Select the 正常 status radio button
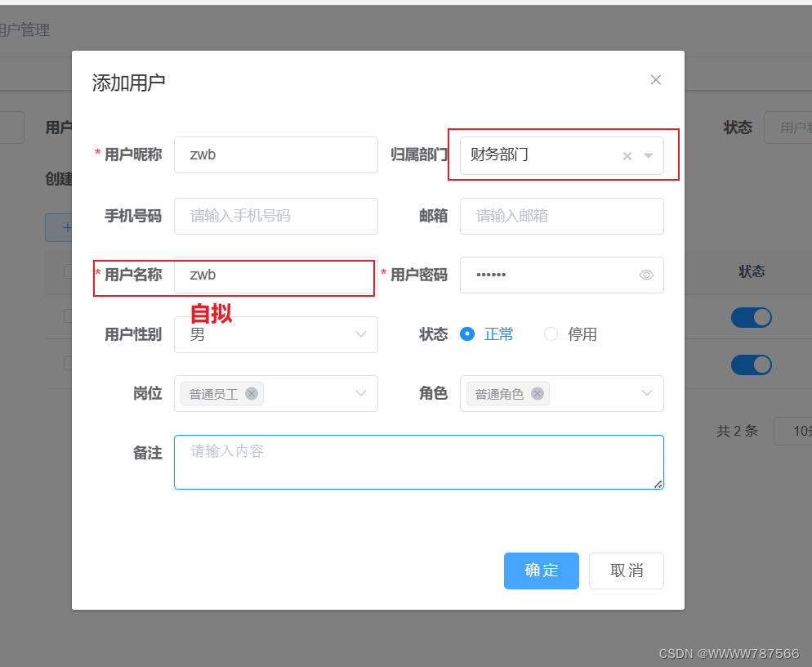Viewport: 812px width, 667px height. click(x=466, y=333)
